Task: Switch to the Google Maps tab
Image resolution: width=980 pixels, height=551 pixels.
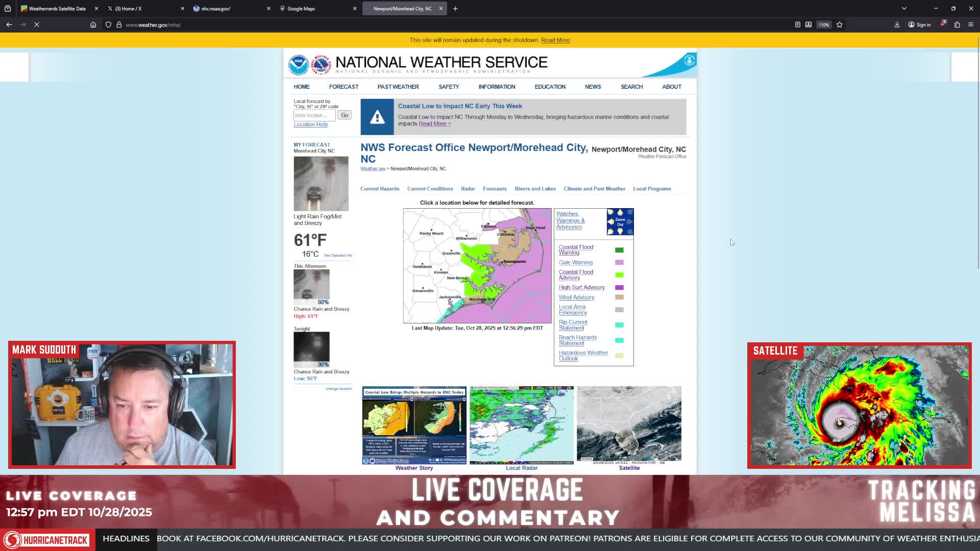Action: (318, 9)
